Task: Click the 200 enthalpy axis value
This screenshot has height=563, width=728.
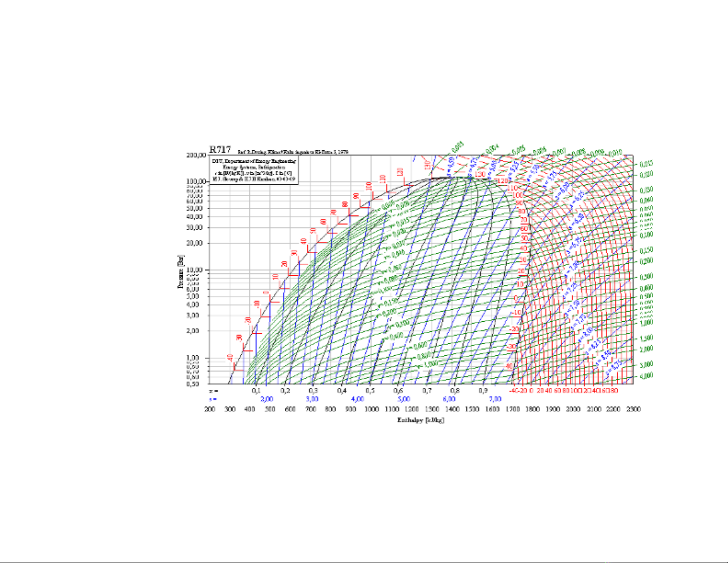Action: [x=210, y=409]
